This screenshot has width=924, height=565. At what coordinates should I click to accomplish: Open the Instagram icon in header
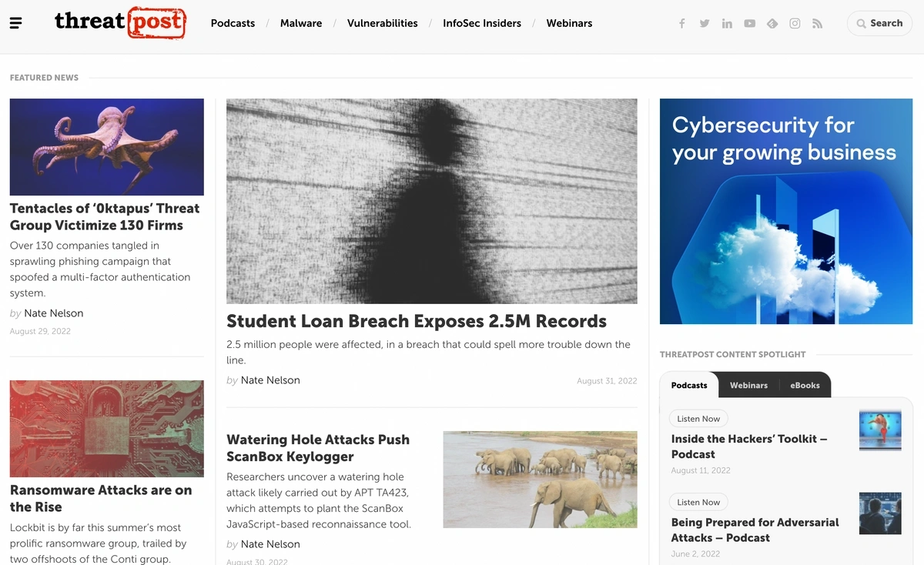[x=795, y=23]
